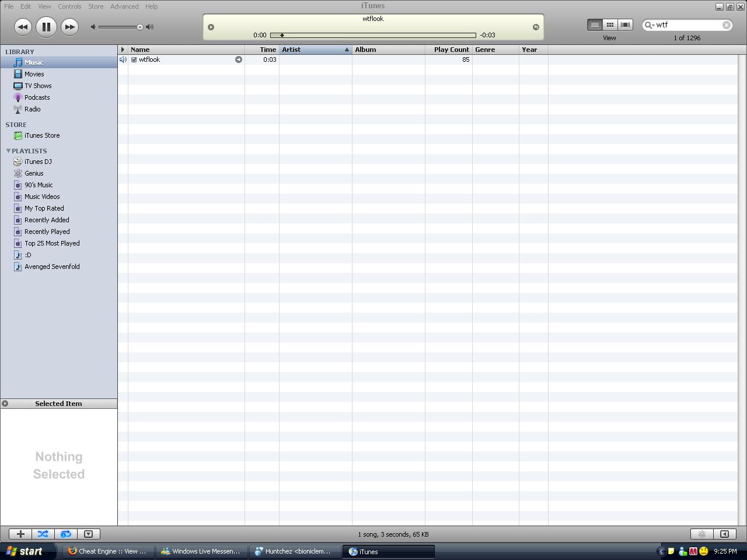Switch to Grid view
This screenshot has width=747, height=560.
click(x=610, y=24)
